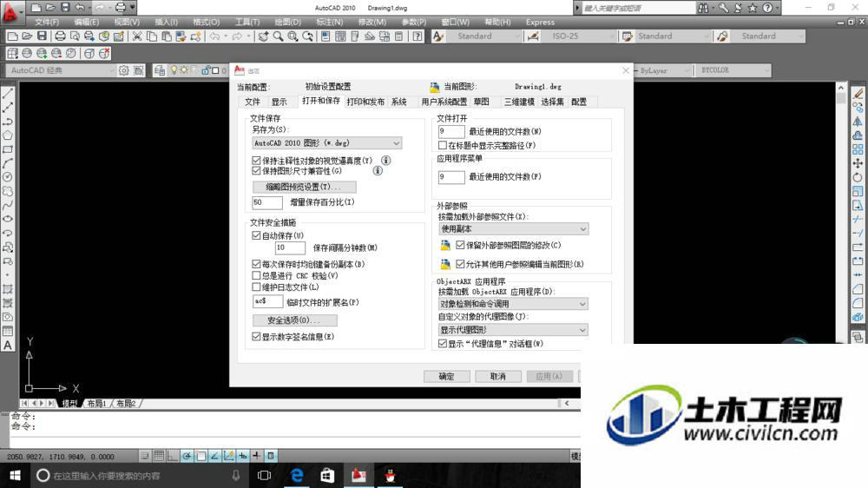The width and height of the screenshot is (868, 488).
Task: Toggle display digital signature information checkbox
Action: [x=256, y=336]
